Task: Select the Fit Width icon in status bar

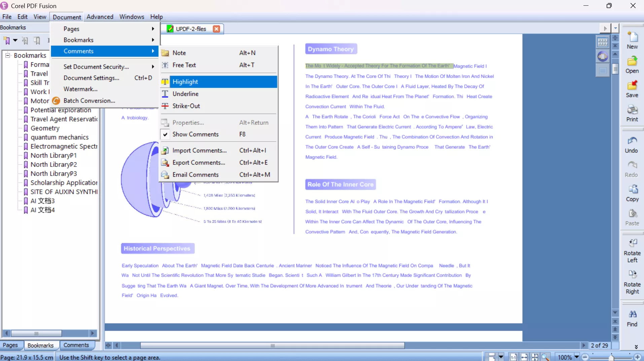Action: click(x=524, y=357)
